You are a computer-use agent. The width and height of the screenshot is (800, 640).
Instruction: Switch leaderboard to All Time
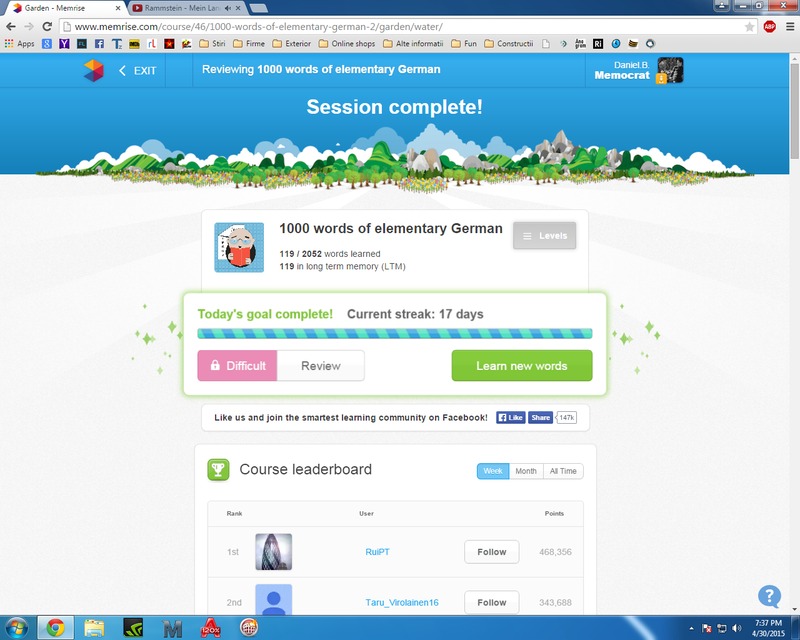pyautogui.click(x=563, y=471)
